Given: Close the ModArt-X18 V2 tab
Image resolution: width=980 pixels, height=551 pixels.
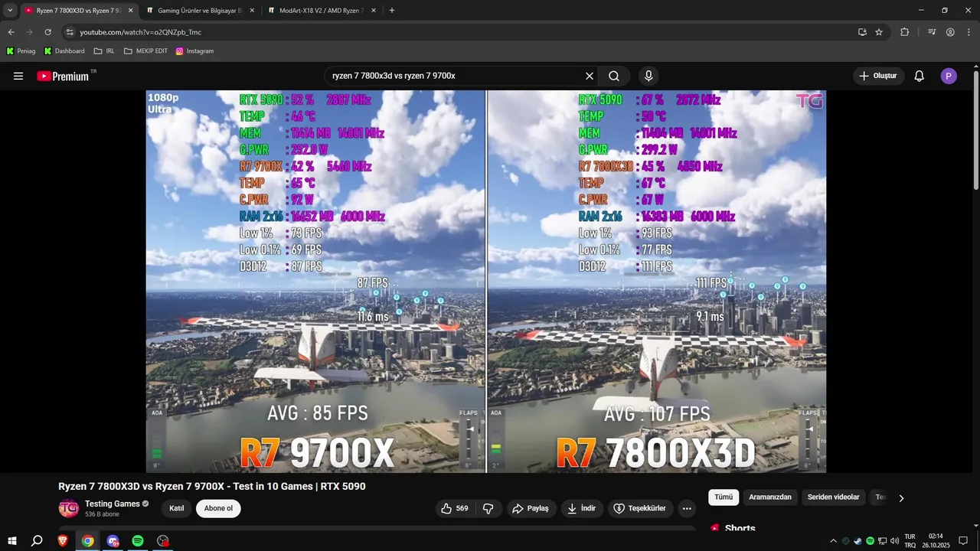Looking at the screenshot, I should click(374, 11).
